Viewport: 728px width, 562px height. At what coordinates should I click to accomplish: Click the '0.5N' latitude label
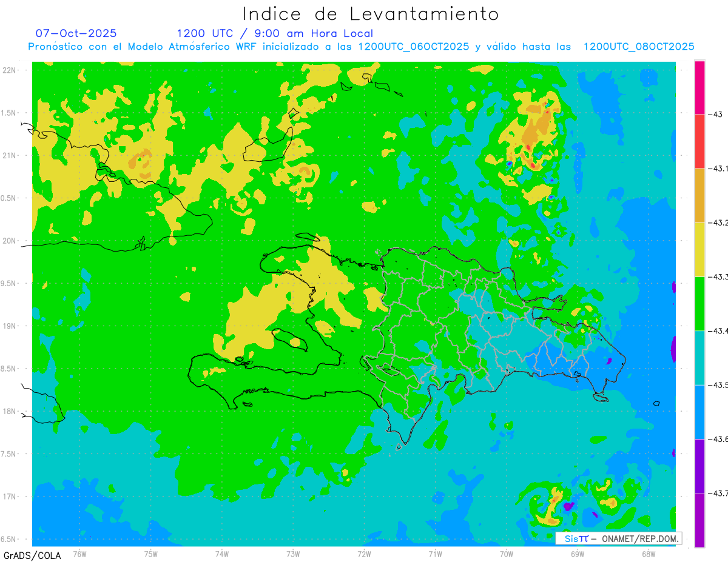click(9, 198)
